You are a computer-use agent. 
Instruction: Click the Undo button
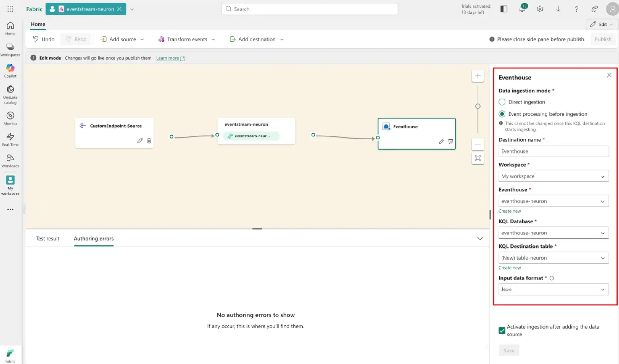[x=44, y=39]
